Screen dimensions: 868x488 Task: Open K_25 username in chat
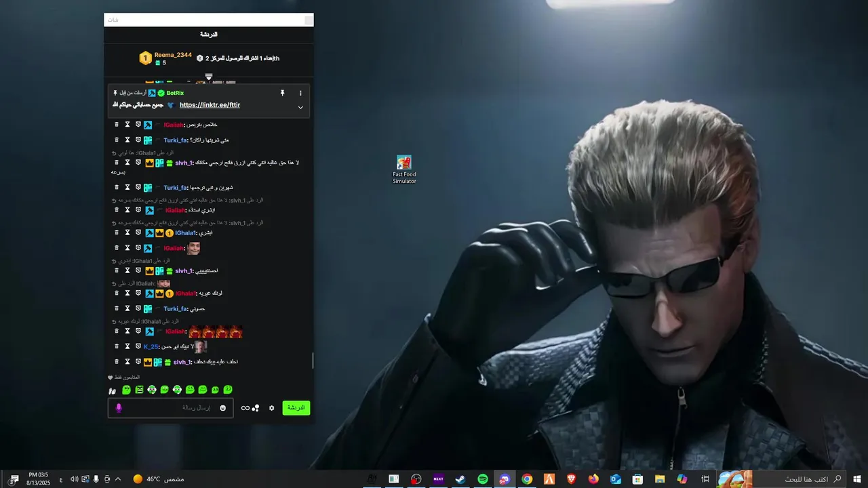(x=151, y=346)
